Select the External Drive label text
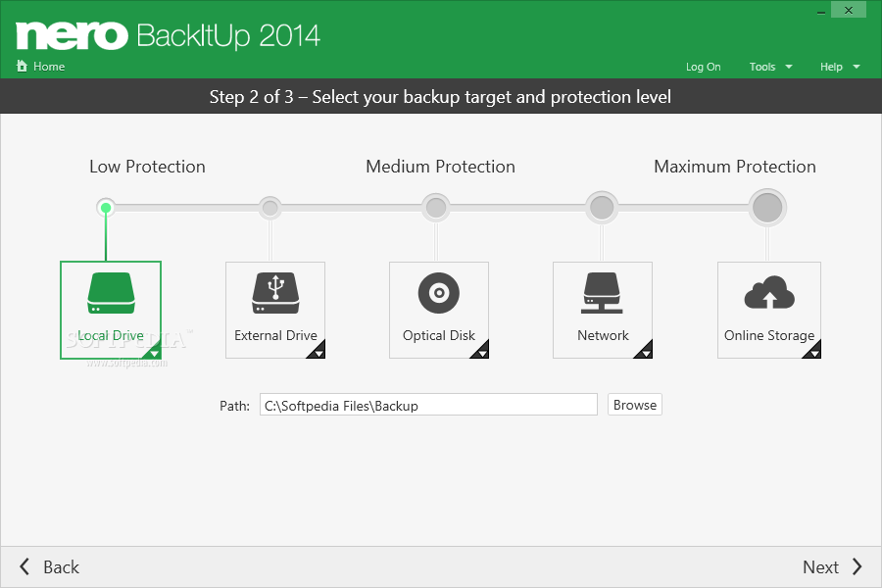The height and width of the screenshot is (588, 882). click(275, 335)
